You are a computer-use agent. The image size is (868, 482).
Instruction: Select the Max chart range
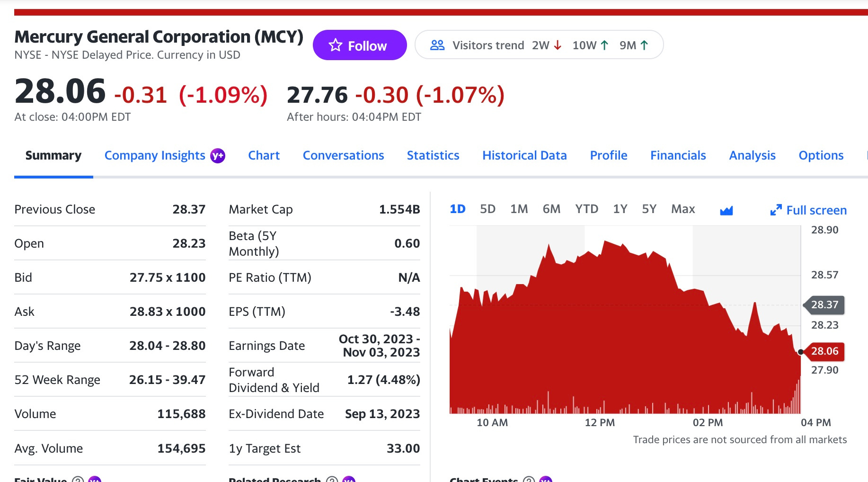click(x=683, y=209)
